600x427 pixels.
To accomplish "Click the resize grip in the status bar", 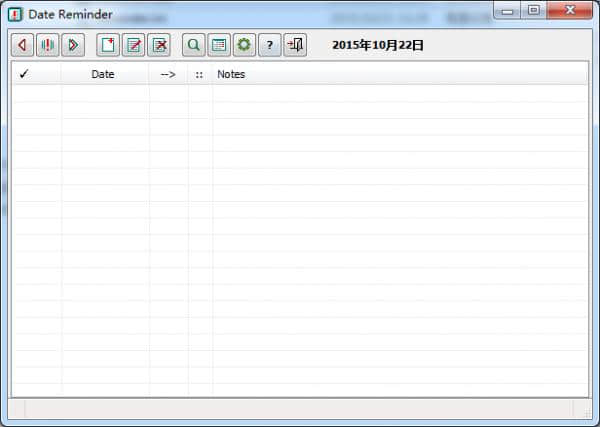I will pos(580,408).
